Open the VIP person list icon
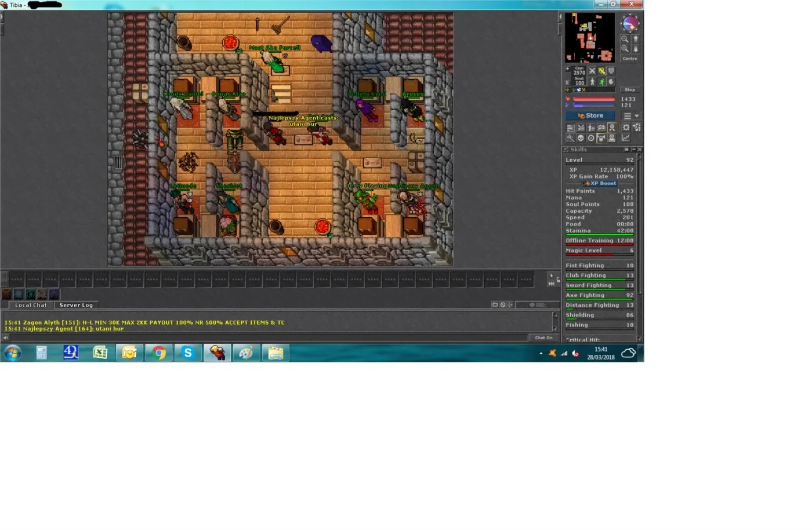This screenshot has width=812, height=530. pyautogui.click(x=592, y=128)
